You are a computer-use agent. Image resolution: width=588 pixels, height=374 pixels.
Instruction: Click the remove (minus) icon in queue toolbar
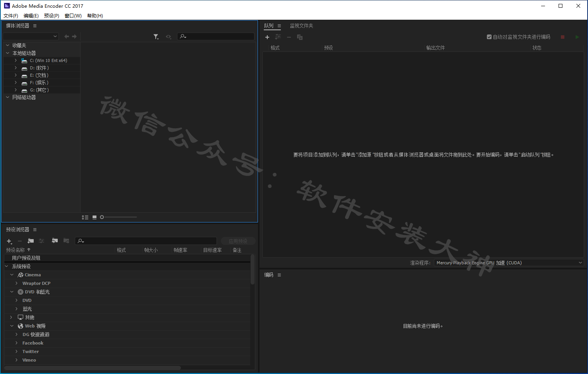click(x=289, y=37)
